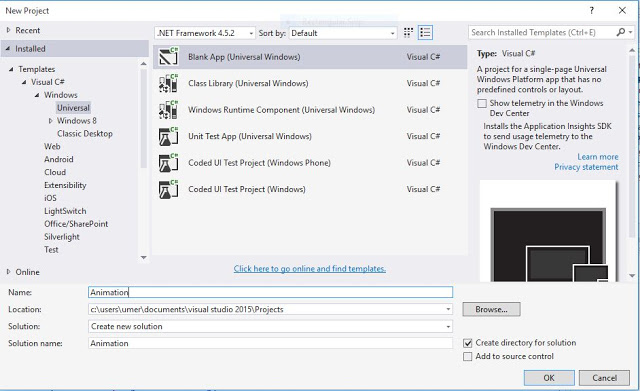This screenshot has height=391, width=640.
Task: Click the Browse... button
Action: tap(491, 309)
